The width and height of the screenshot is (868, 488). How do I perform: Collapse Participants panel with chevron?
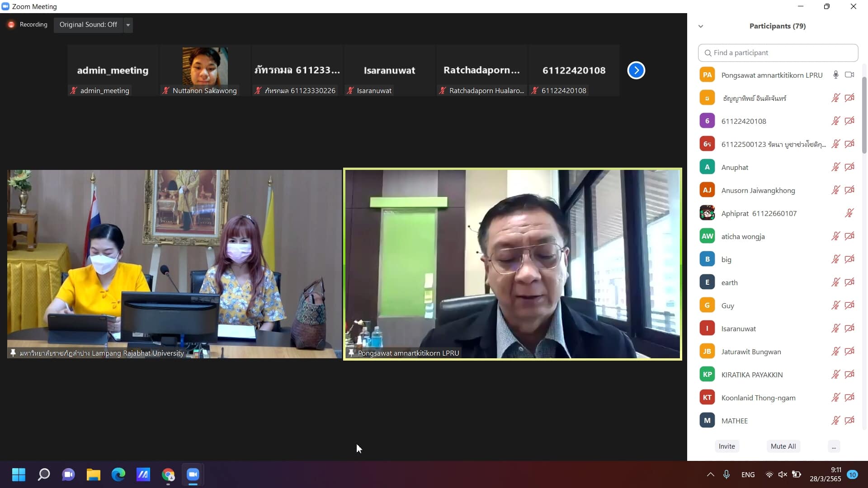(701, 26)
